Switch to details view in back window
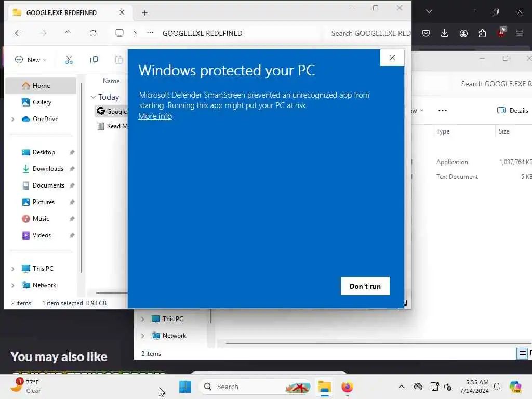Screen dimensions: 532x399 click(523, 354)
